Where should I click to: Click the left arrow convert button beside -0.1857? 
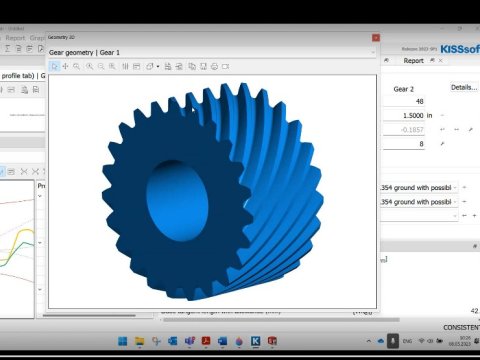[442, 130]
